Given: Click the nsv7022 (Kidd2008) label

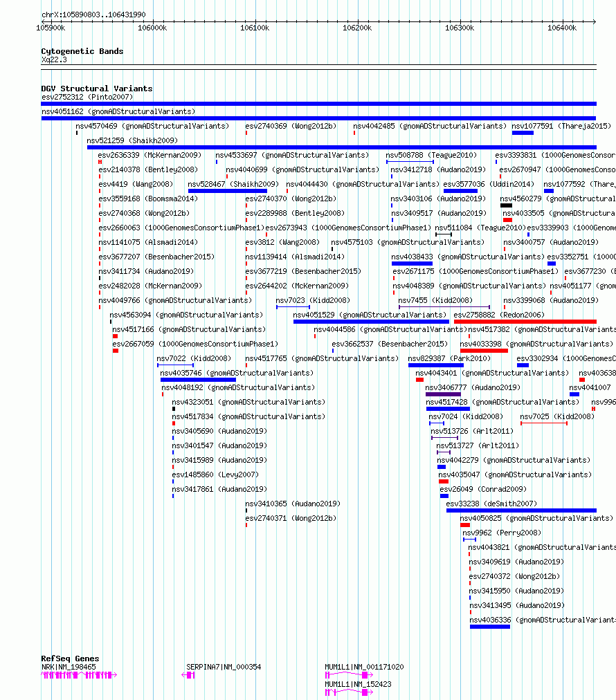Looking at the screenshot, I should (194, 358).
